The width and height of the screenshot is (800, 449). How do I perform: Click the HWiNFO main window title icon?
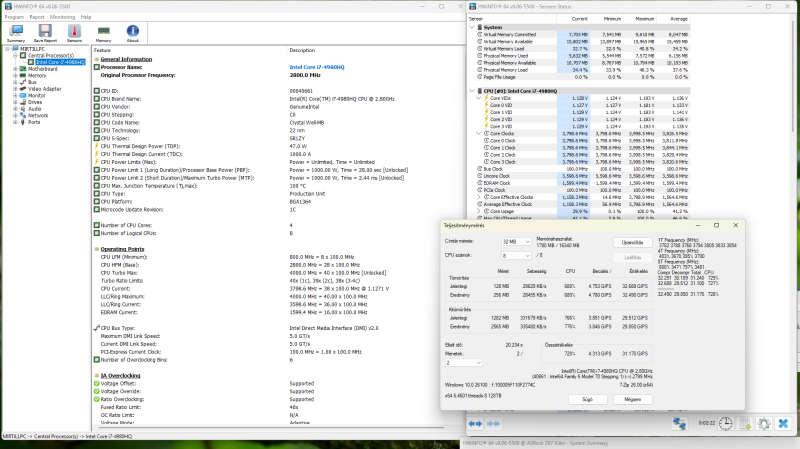pyautogui.click(x=8, y=7)
